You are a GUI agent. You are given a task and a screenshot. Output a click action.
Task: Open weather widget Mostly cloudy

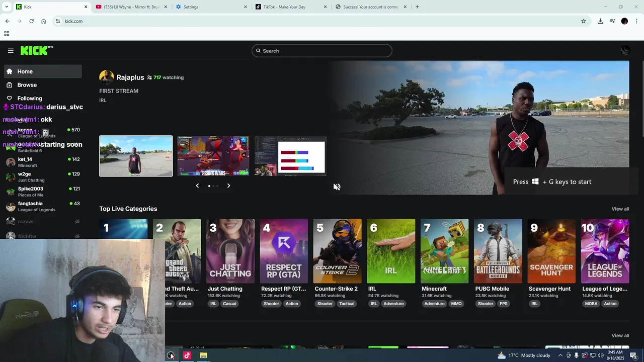(524, 355)
